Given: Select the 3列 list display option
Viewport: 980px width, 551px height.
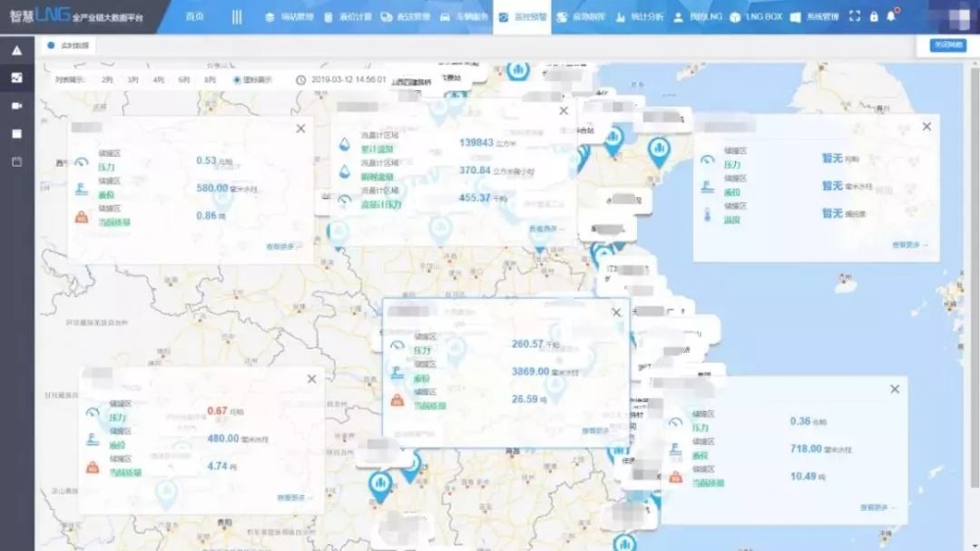Looking at the screenshot, I should [133, 80].
